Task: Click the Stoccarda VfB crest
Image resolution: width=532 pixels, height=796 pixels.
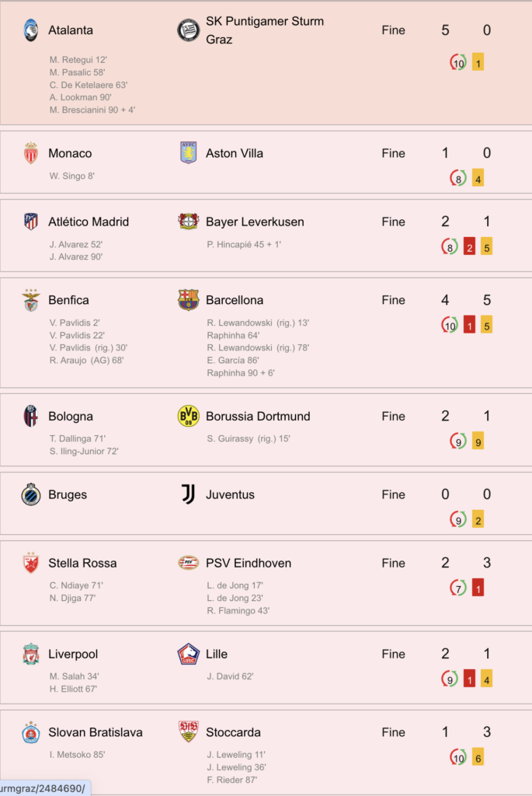Action: [x=188, y=731]
